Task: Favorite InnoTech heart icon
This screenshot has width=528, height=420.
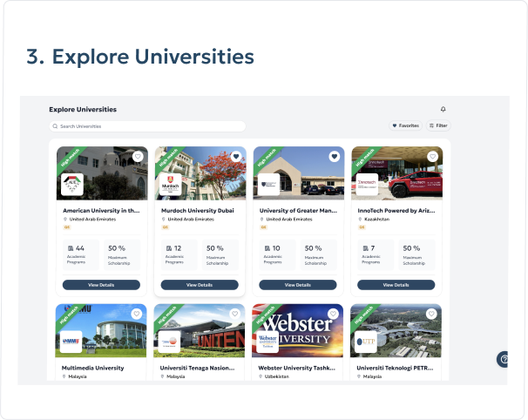Action: (x=432, y=156)
